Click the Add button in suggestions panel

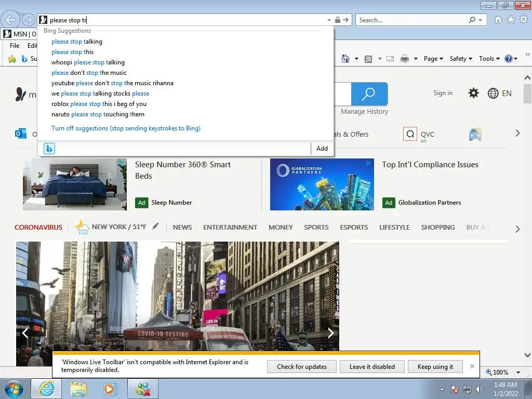(x=322, y=148)
